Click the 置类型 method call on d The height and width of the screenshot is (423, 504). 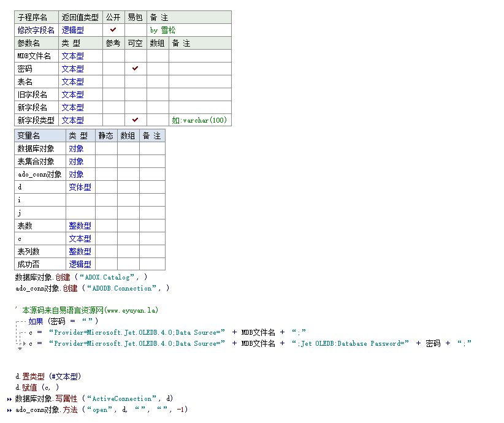point(34,376)
